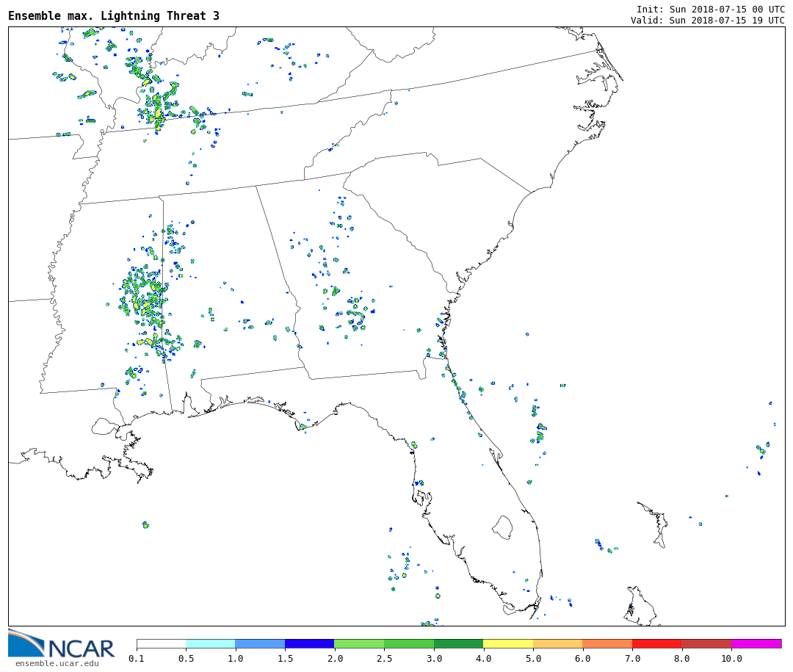Pick the dark green 3.0–4.0 colorbar swatch

coord(459,643)
